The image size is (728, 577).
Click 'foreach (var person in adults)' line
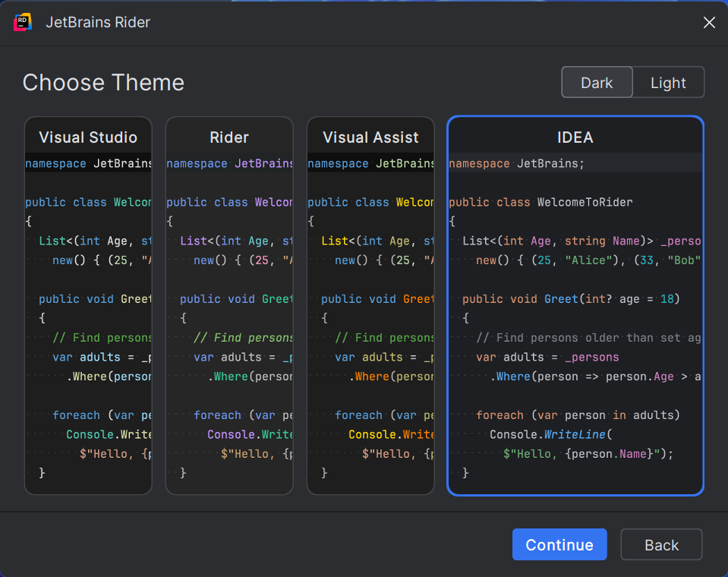coord(578,415)
